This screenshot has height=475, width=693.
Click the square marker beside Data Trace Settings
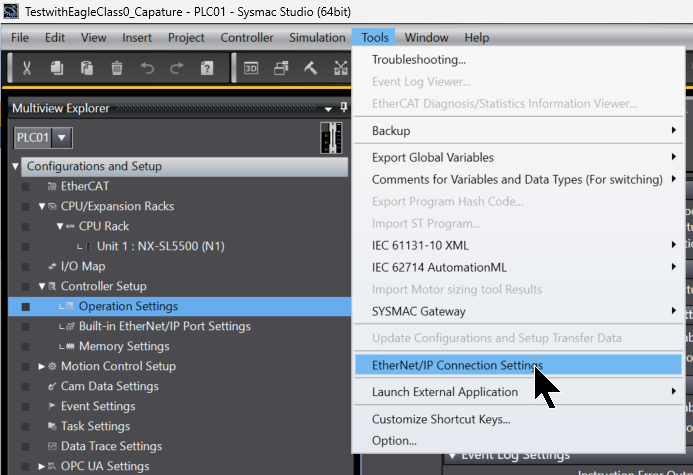[26, 447]
